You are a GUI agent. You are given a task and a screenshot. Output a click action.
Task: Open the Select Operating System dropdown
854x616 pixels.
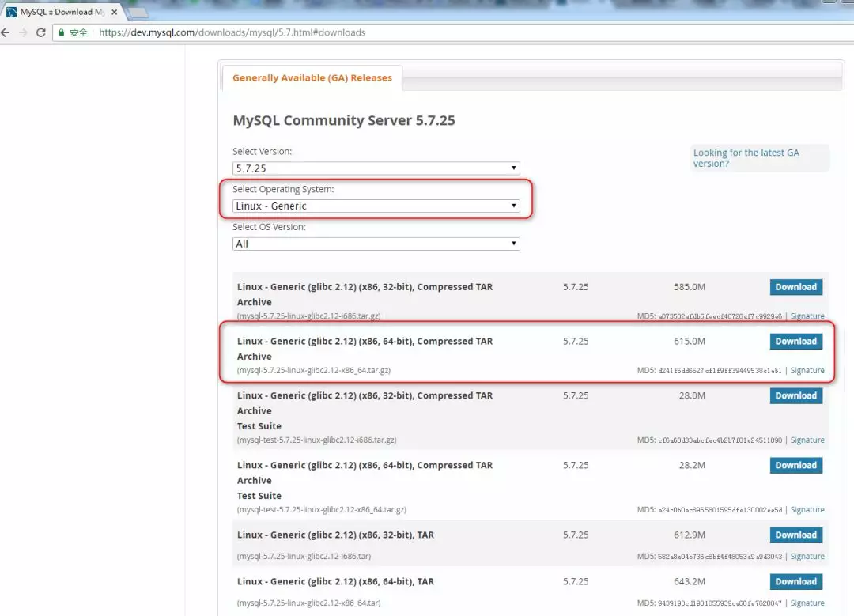click(376, 206)
